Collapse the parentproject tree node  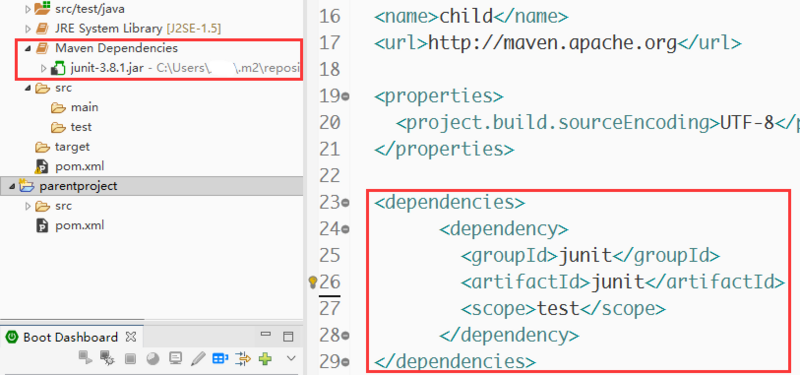(12, 187)
